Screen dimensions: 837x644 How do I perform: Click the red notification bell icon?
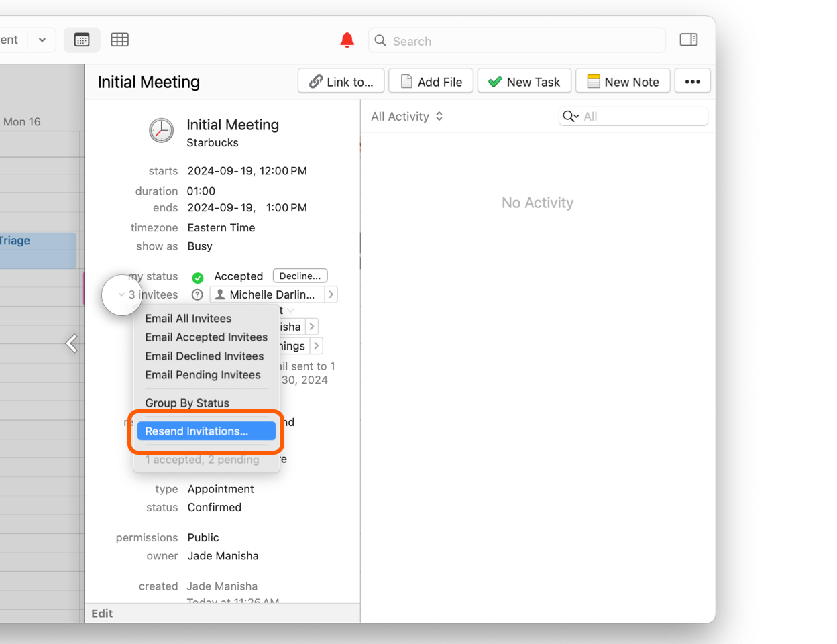[347, 40]
